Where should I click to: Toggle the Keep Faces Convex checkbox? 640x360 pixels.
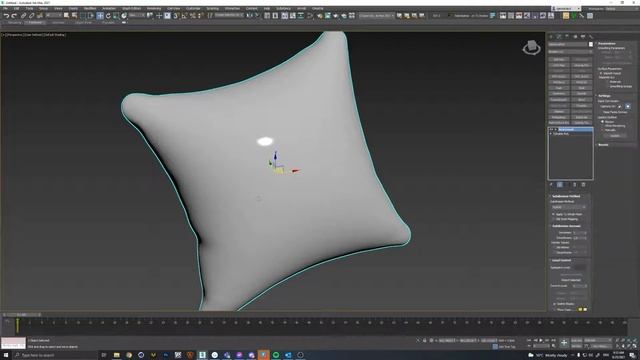[601, 112]
